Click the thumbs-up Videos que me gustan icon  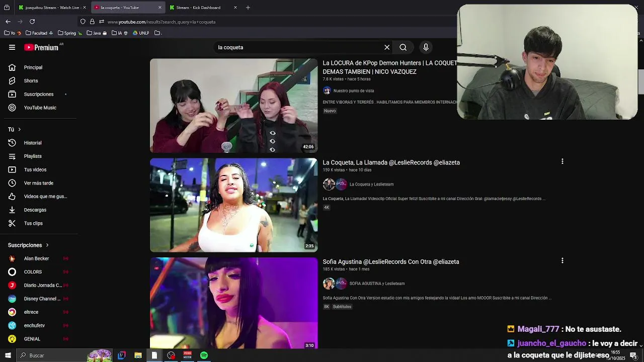pyautogui.click(x=12, y=197)
